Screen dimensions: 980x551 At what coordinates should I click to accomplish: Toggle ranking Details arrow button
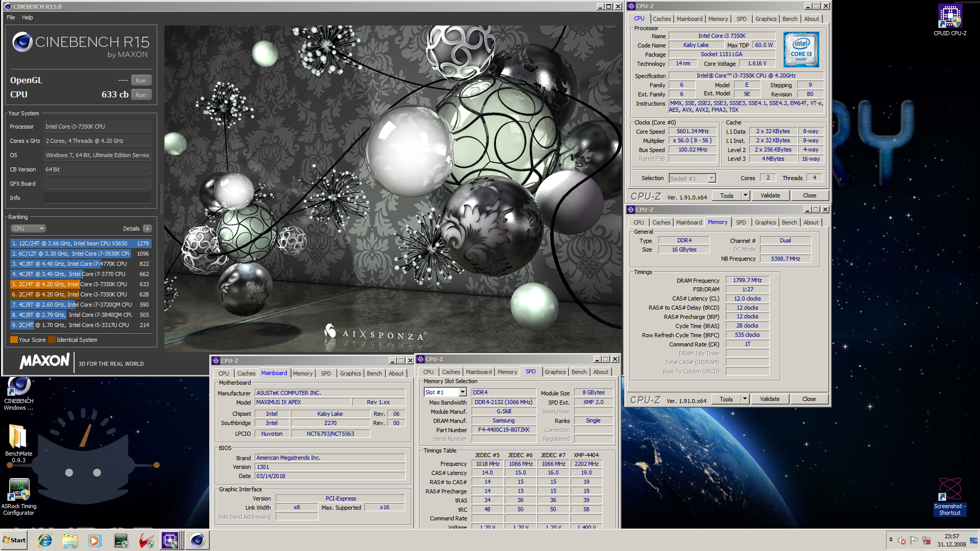tap(148, 229)
